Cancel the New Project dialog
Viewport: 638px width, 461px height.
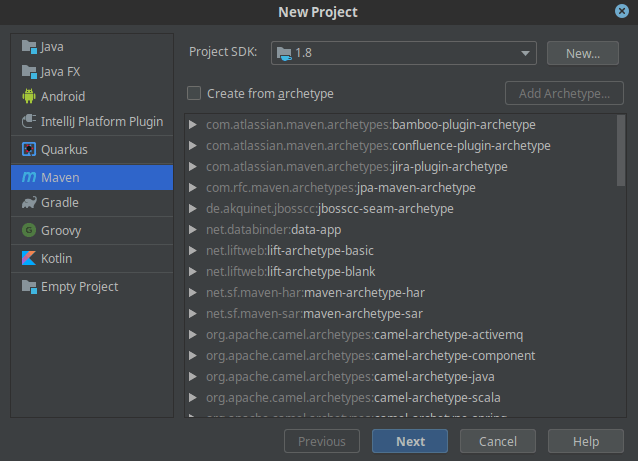[498, 441]
